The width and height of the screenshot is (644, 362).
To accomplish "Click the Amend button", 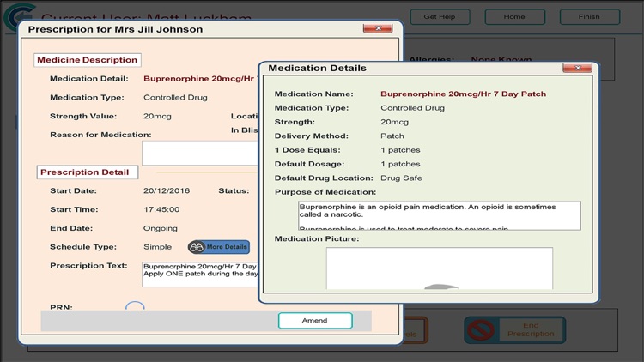I will click(315, 321).
